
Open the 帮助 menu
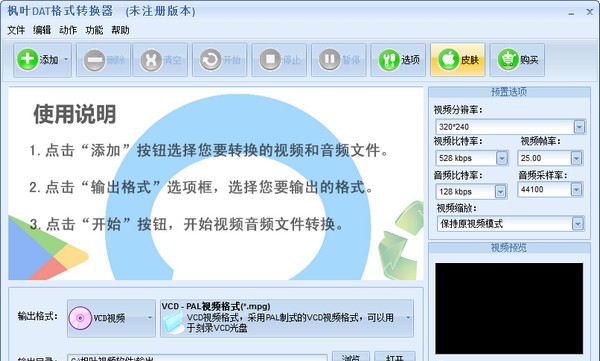120,30
